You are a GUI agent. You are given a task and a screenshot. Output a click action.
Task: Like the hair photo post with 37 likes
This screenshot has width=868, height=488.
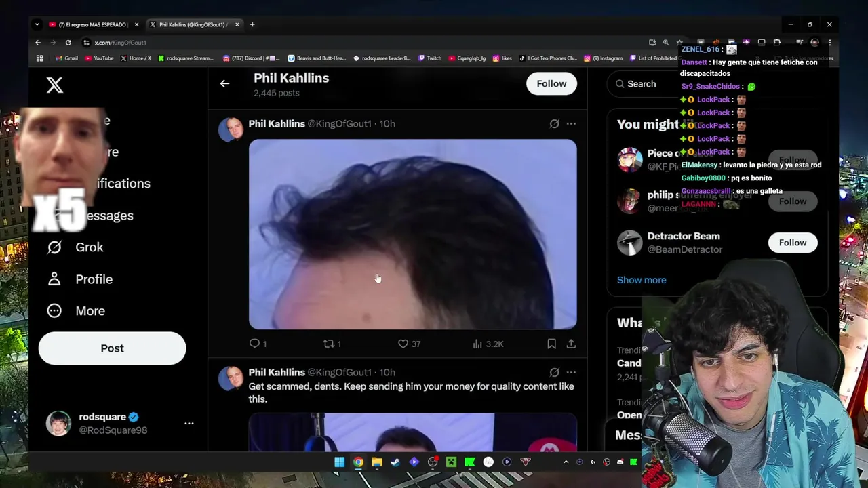409,344
